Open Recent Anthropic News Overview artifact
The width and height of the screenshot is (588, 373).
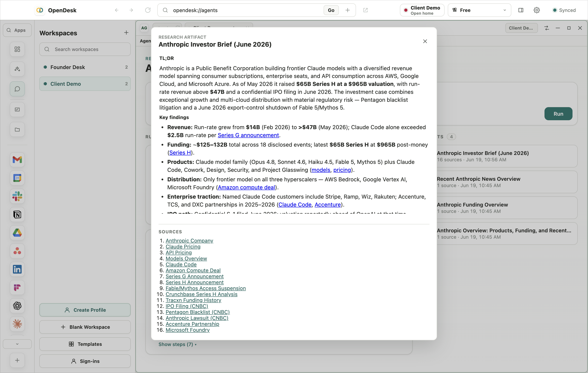point(507,182)
